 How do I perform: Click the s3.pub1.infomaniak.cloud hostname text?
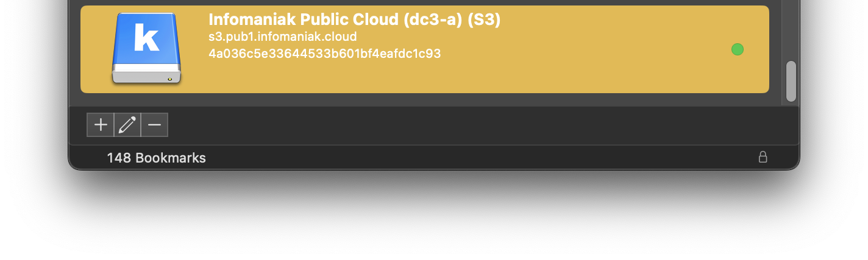282,37
